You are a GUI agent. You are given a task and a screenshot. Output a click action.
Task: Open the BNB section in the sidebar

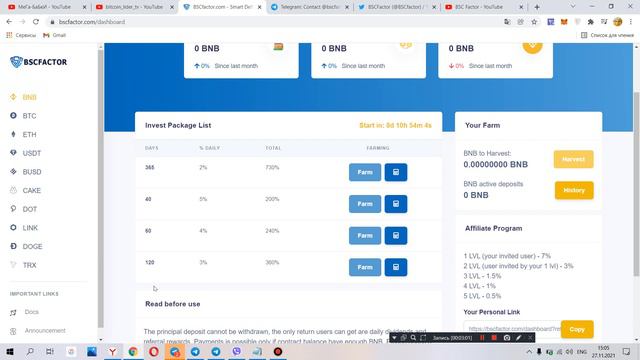tap(29, 97)
